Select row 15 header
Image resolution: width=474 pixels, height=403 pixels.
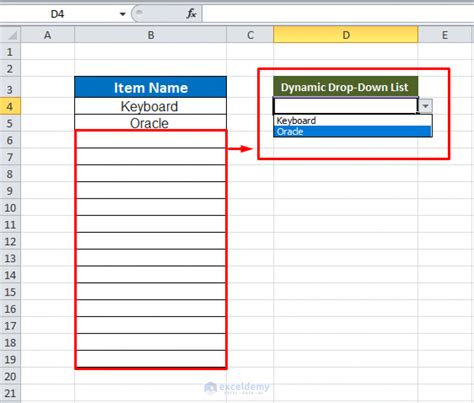click(x=10, y=292)
